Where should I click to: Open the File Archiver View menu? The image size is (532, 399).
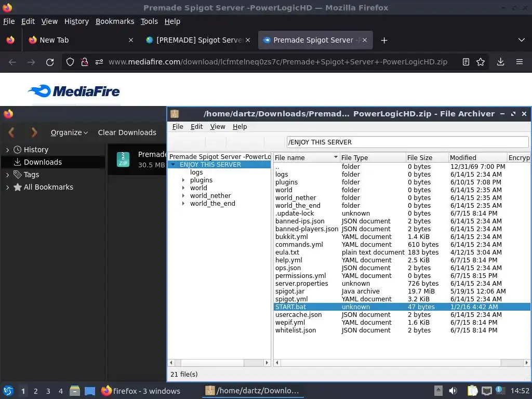point(218,127)
